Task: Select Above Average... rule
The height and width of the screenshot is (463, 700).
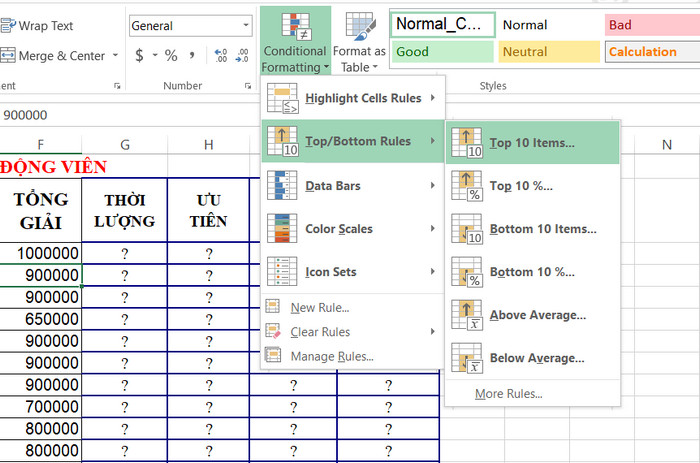Action: coord(533,315)
